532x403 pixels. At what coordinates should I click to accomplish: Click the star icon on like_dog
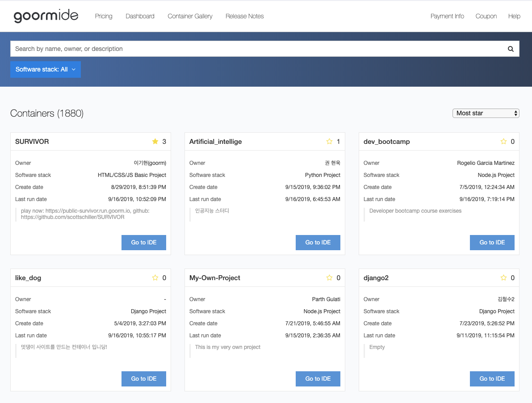(155, 278)
